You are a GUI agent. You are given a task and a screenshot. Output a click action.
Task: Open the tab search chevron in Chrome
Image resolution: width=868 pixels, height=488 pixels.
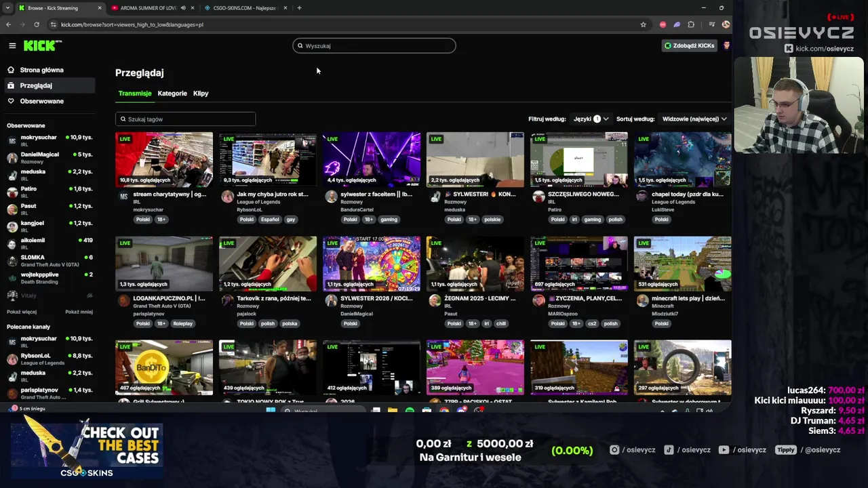[8, 8]
